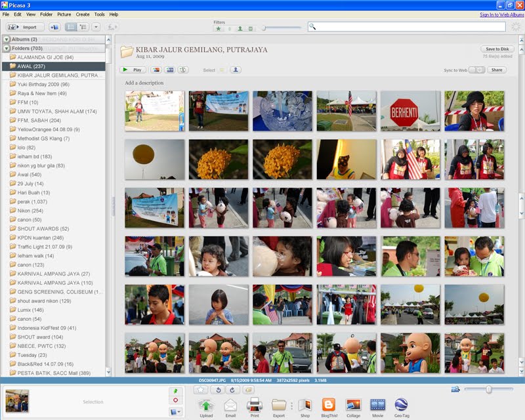Click the selection tray thumbnail
The height and width of the screenshot is (420, 525).
click(x=17, y=400)
